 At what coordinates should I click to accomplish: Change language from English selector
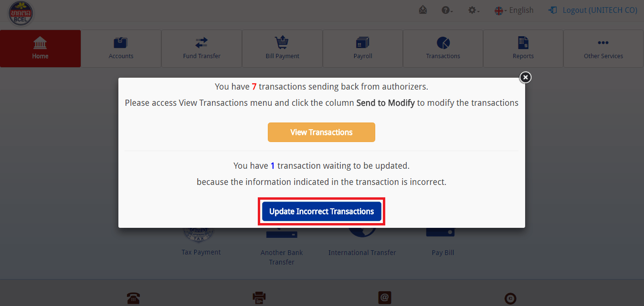click(514, 10)
